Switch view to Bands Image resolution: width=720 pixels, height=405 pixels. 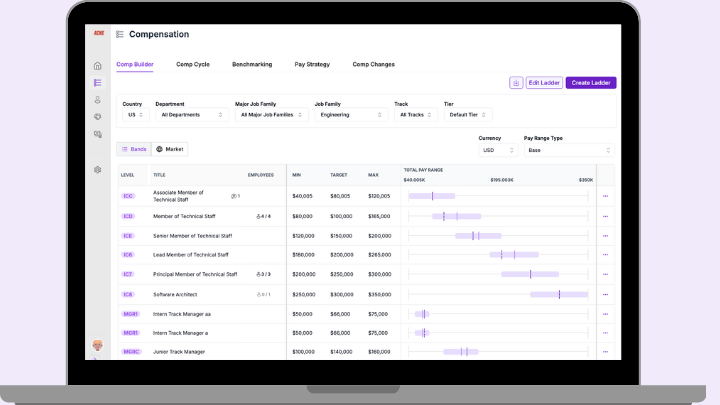coord(134,149)
